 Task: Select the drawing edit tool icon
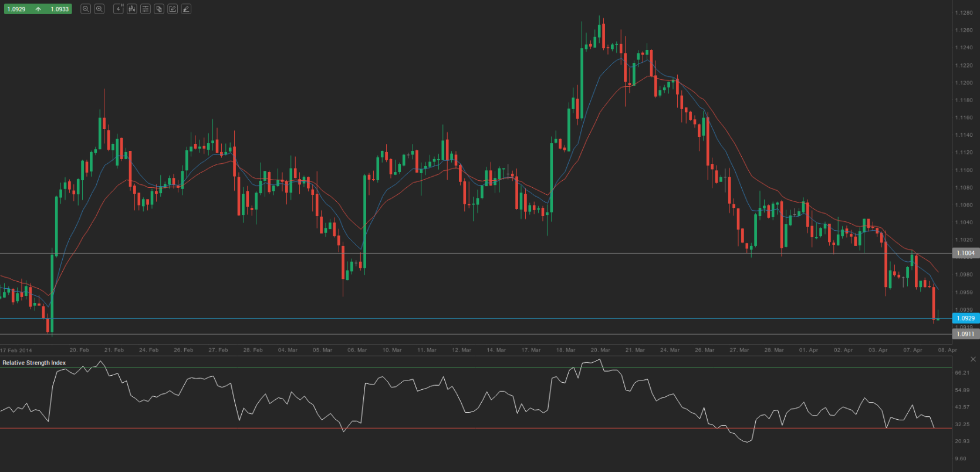click(x=173, y=9)
